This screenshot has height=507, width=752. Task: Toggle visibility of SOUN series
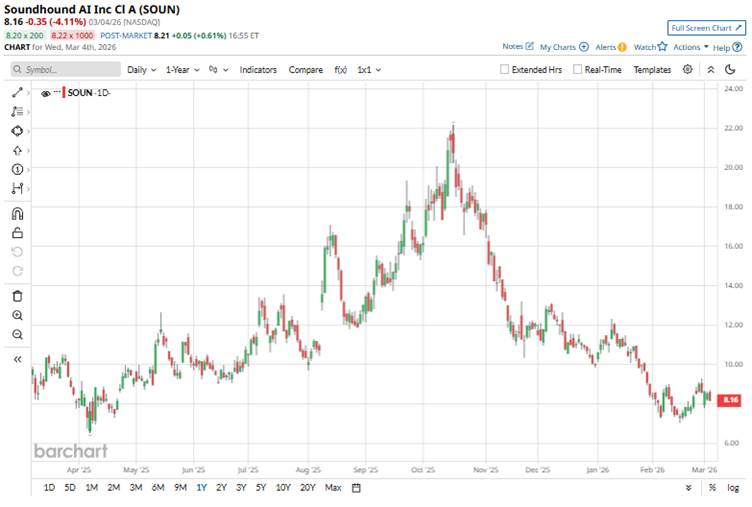(x=46, y=94)
